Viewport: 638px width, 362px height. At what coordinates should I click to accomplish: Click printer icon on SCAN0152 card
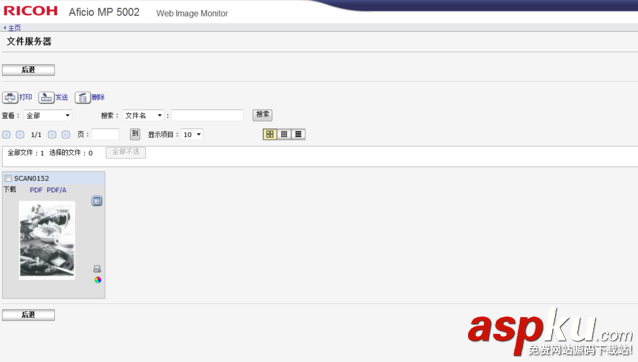pyautogui.click(x=97, y=269)
